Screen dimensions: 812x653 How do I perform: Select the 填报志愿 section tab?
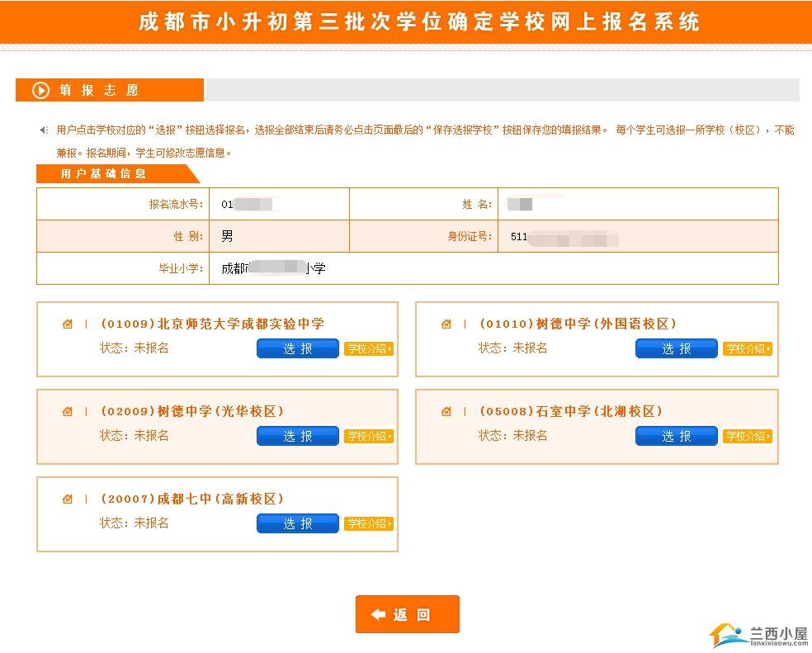click(109, 90)
